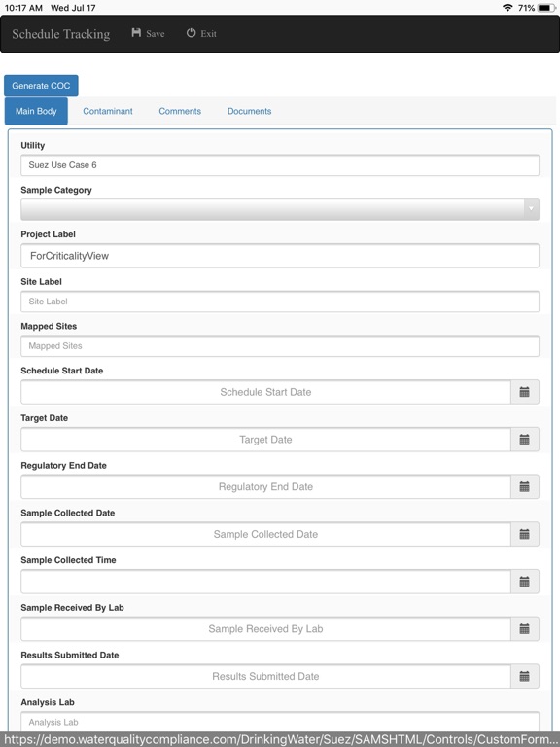Screen dimensions: 560x747
Task: Click the 'Sample Collected Time' label text
Action: [x=69, y=560]
